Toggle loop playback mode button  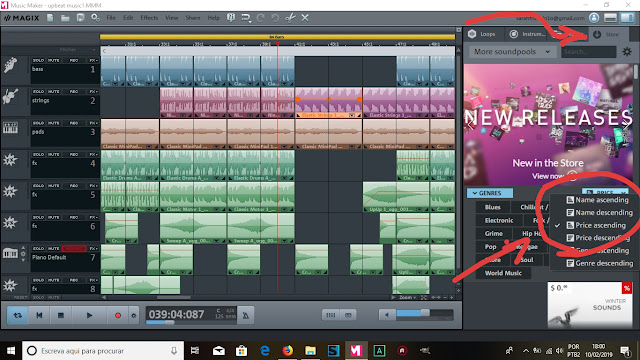pos(18,315)
